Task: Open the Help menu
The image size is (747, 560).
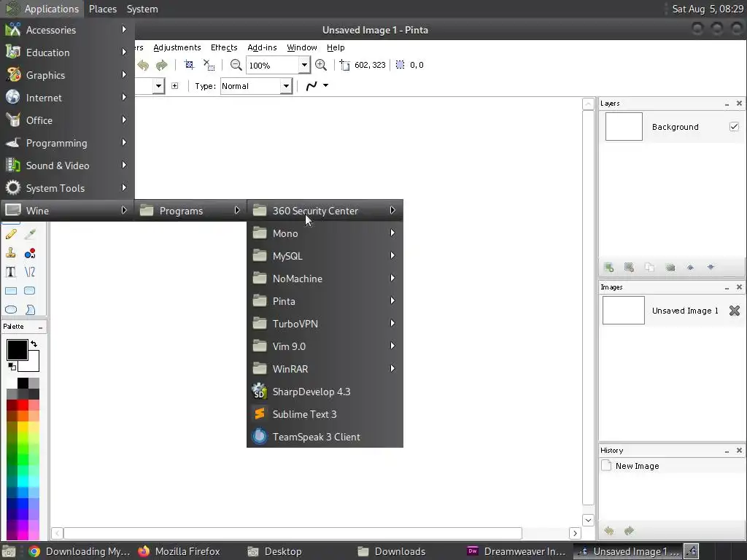Action: 336,47
